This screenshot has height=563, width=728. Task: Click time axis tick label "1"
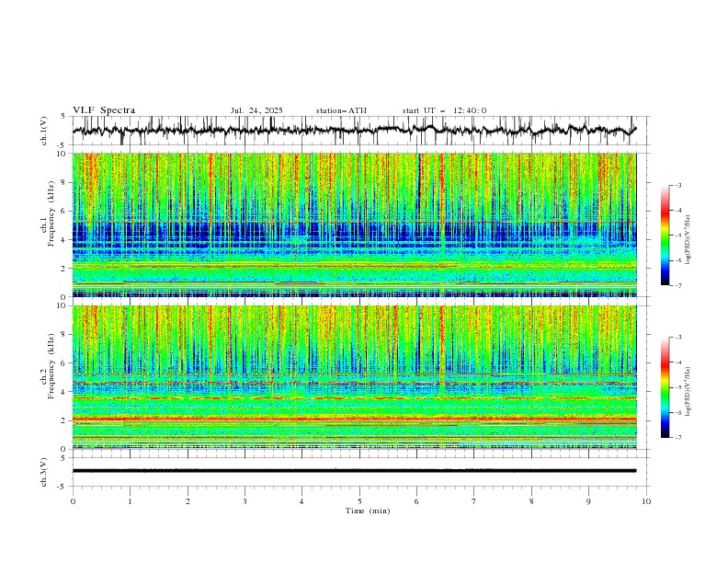[131, 501]
